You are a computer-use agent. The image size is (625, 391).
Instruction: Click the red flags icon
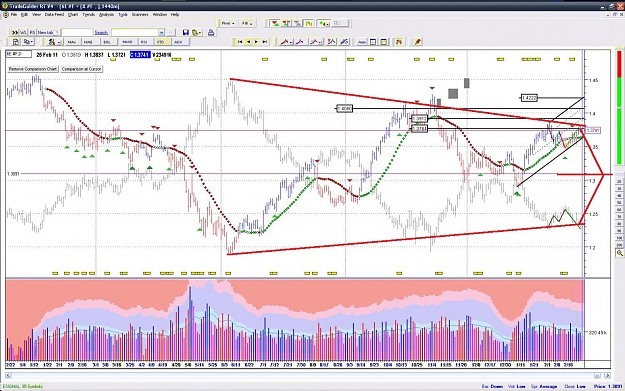point(399,41)
